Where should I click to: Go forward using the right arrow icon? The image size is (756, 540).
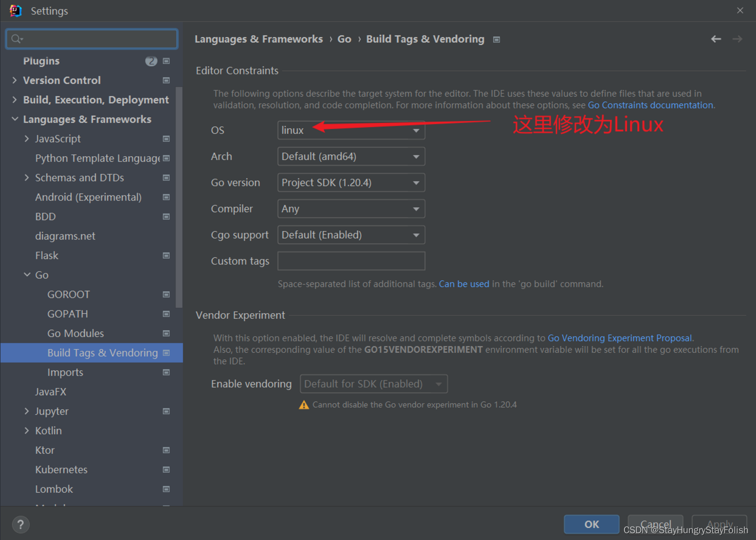(737, 39)
